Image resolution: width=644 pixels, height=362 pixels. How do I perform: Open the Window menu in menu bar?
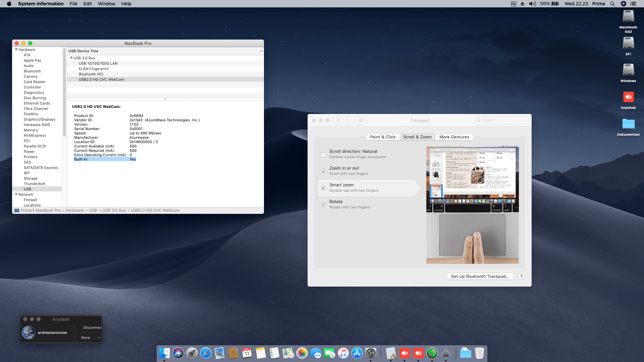(x=106, y=4)
